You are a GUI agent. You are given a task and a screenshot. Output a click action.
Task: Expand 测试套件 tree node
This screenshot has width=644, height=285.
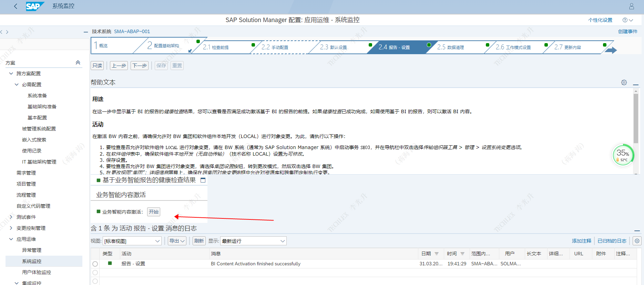11,217
